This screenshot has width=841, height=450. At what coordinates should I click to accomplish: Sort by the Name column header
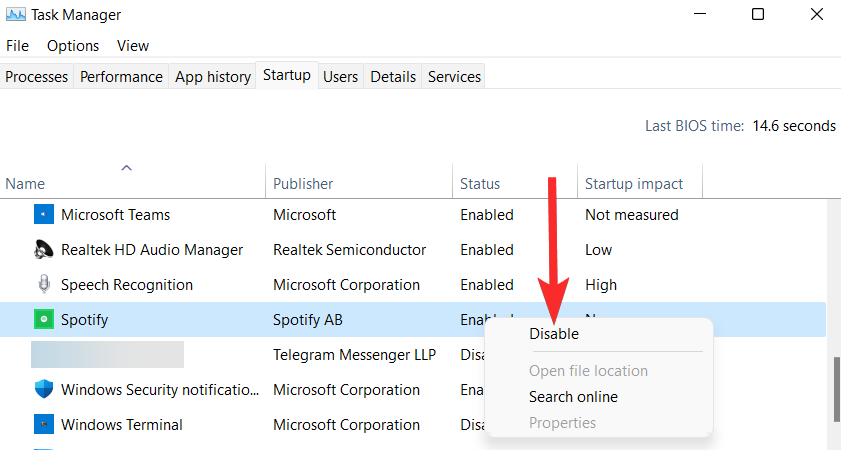[25, 184]
